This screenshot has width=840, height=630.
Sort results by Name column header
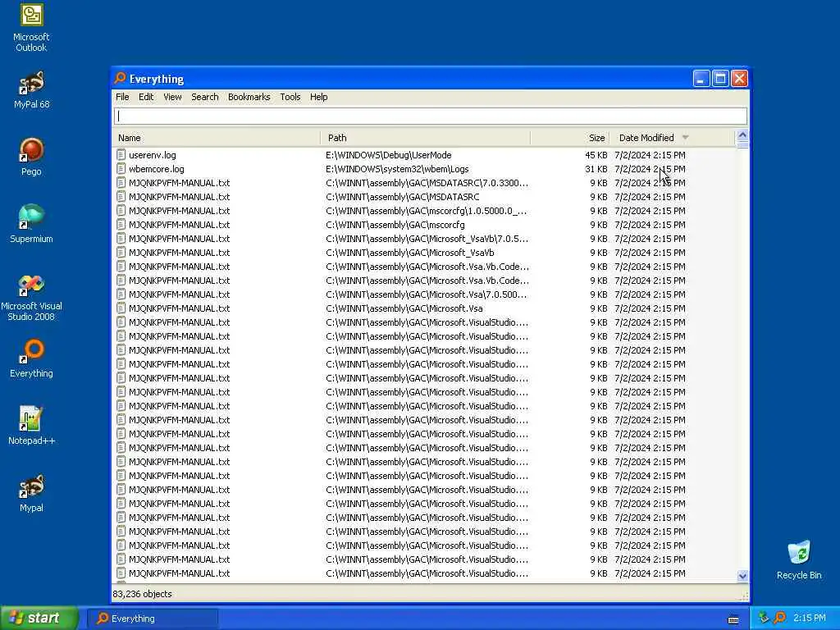216,138
